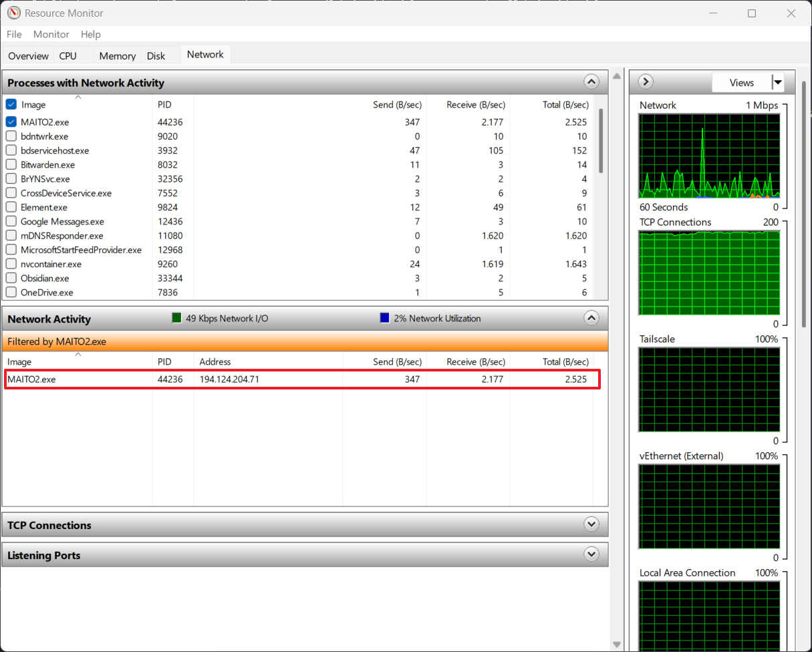
Task: Collapse the Network Activity section
Action: point(591,318)
